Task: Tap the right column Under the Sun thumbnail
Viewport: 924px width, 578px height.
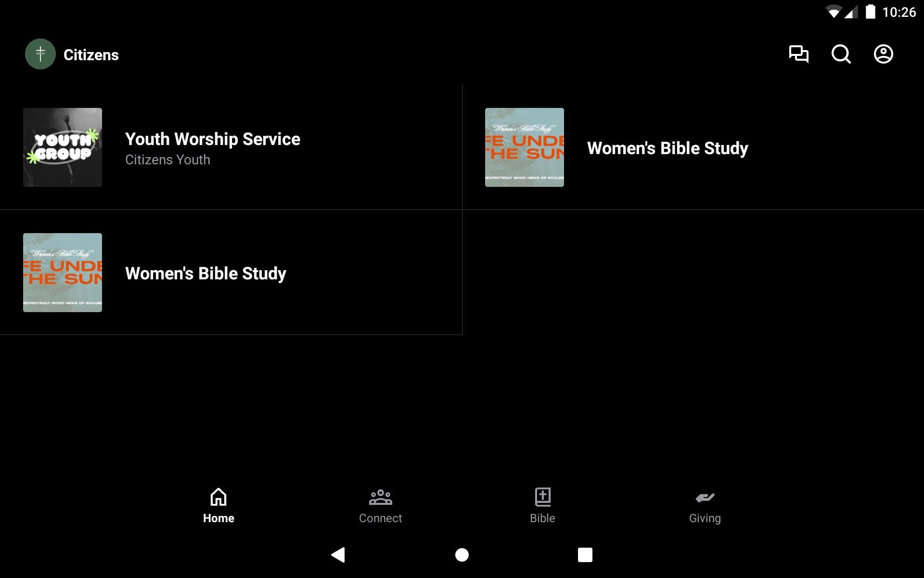Action: [524, 147]
